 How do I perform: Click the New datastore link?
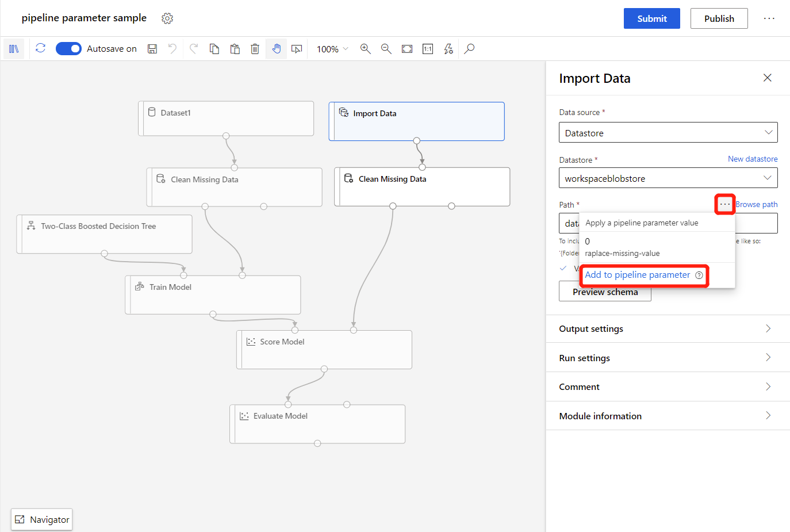click(x=752, y=159)
